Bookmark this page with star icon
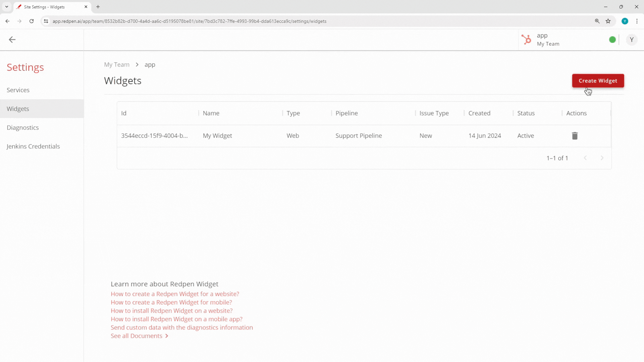The height and width of the screenshot is (362, 644). tap(608, 21)
